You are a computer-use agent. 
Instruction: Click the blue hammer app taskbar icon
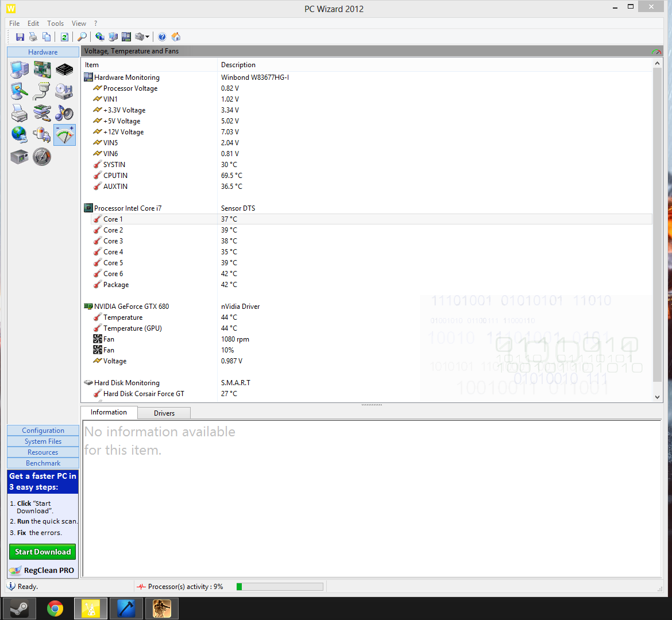[x=126, y=609]
